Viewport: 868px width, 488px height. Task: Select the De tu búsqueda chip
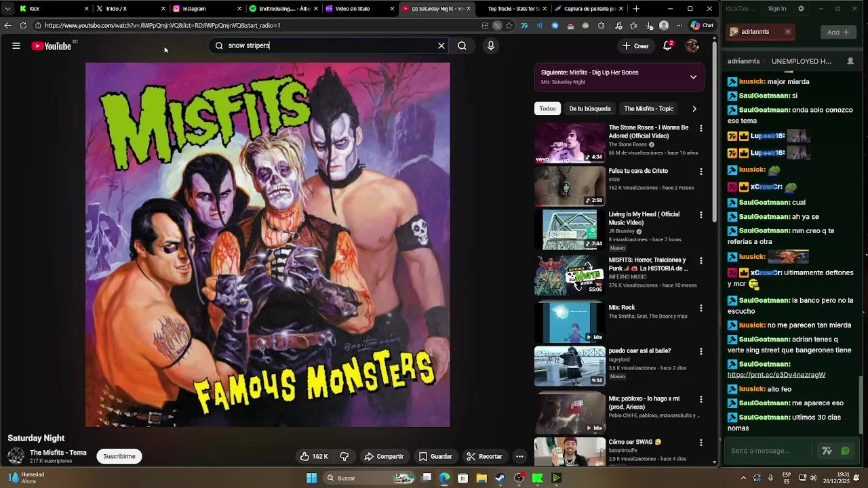tap(590, 108)
